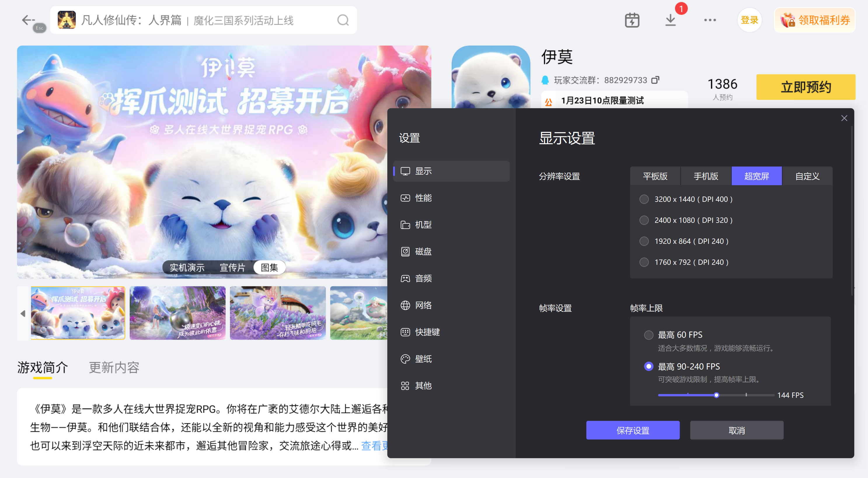Open the three-dots more menu
Image resolution: width=868 pixels, height=478 pixels.
(x=710, y=20)
